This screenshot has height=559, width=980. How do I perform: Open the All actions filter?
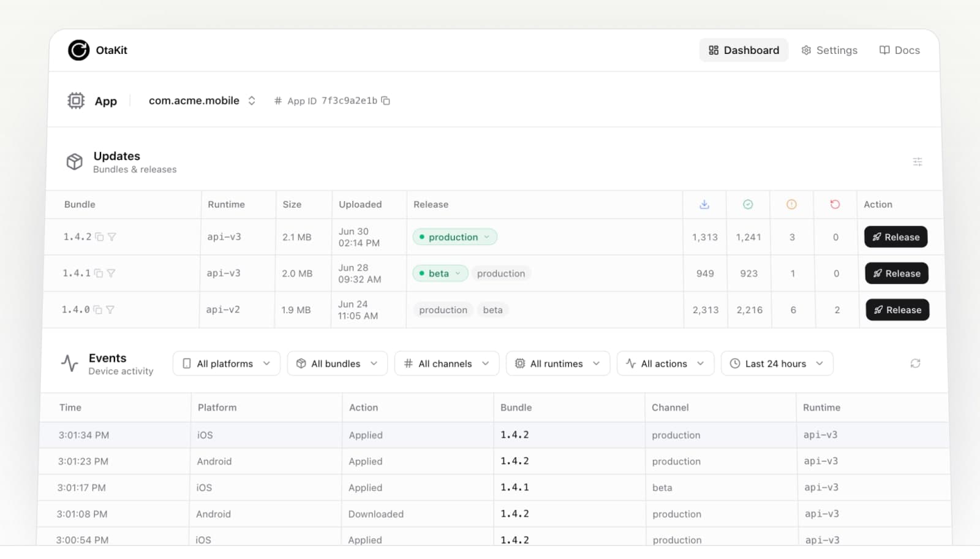[666, 363]
